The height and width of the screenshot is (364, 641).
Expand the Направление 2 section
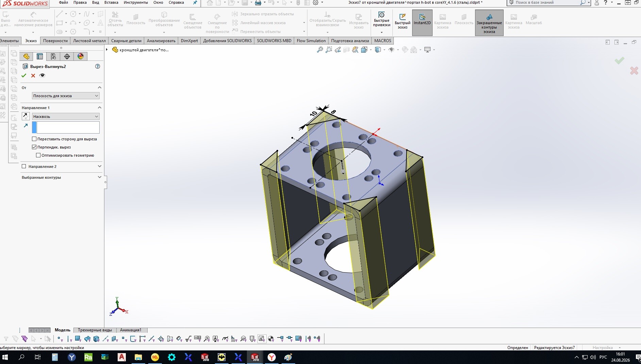99,167
